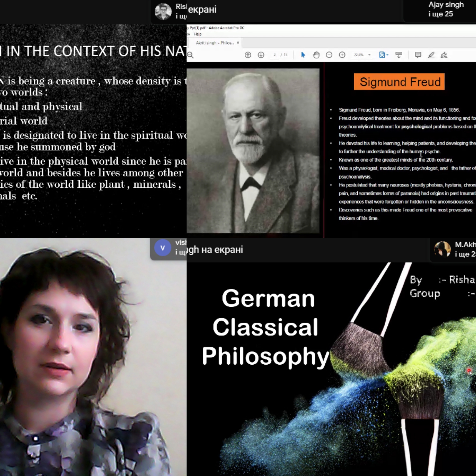
Task: Select the arrow selection tool
Action: click(x=303, y=55)
